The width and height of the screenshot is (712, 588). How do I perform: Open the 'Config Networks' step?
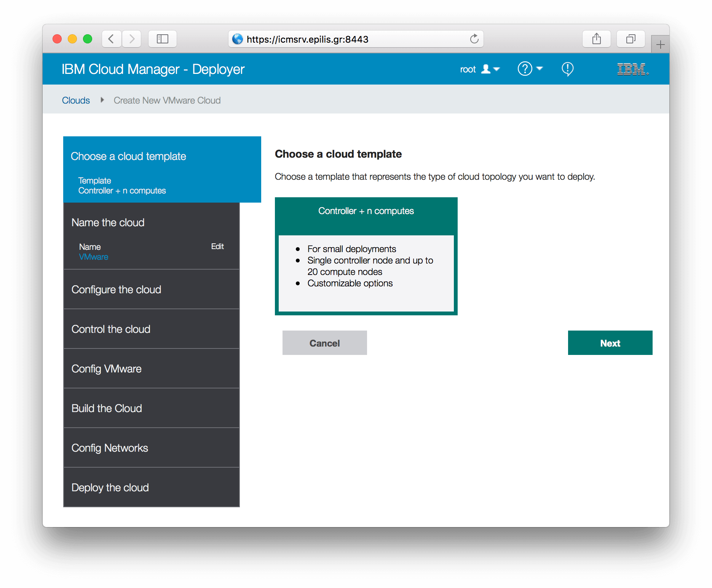(x=152, y=448)
